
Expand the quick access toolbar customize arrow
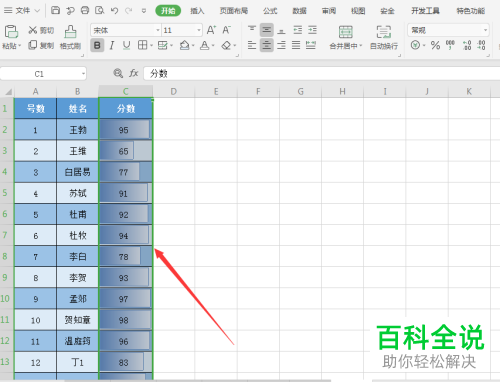(x=144, y=11)
